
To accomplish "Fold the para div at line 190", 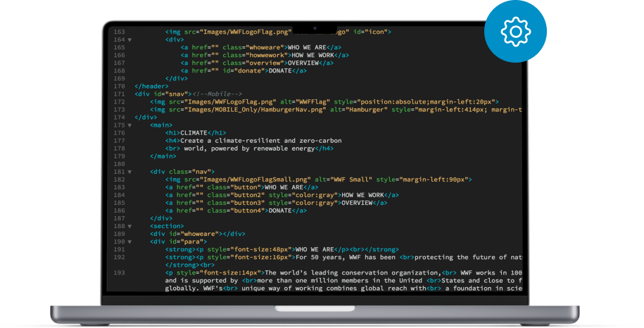I will 130,241.
